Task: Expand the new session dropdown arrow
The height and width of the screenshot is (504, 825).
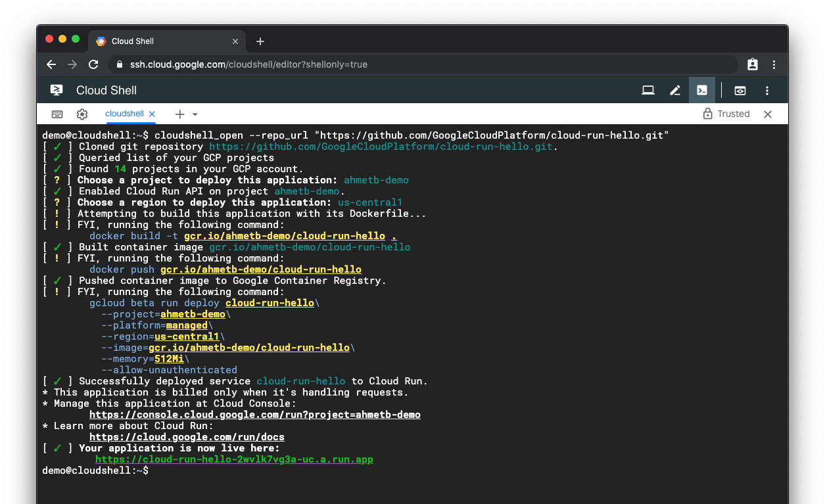Action: [x=195, y=114]
